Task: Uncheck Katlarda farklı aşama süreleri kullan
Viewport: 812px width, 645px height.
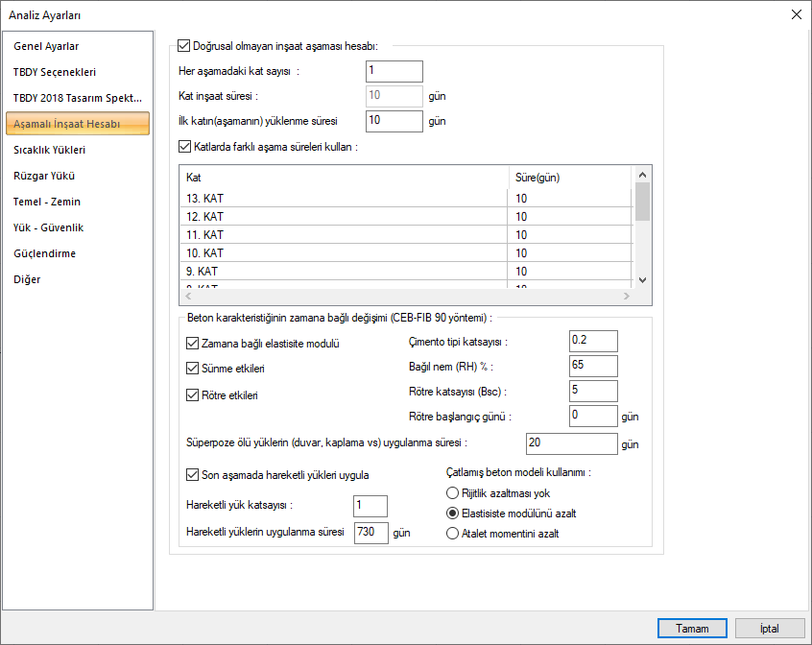Action: point(185,147)
